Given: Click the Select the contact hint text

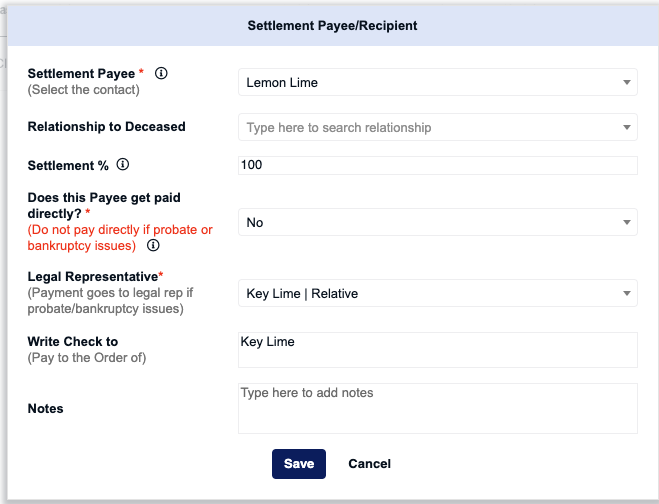Looking at the screenshot, I should [84, 90].
